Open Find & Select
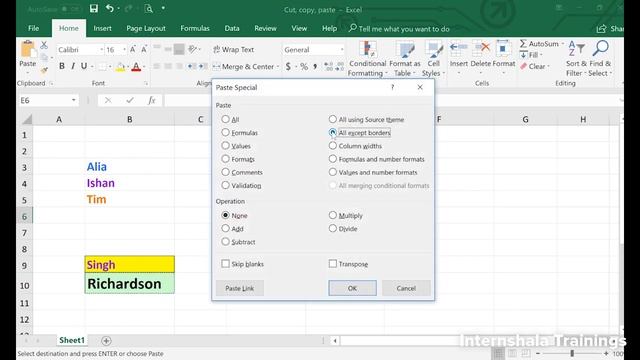The width and height of the screenshot is (640, 360). click(x=600, y=58)
